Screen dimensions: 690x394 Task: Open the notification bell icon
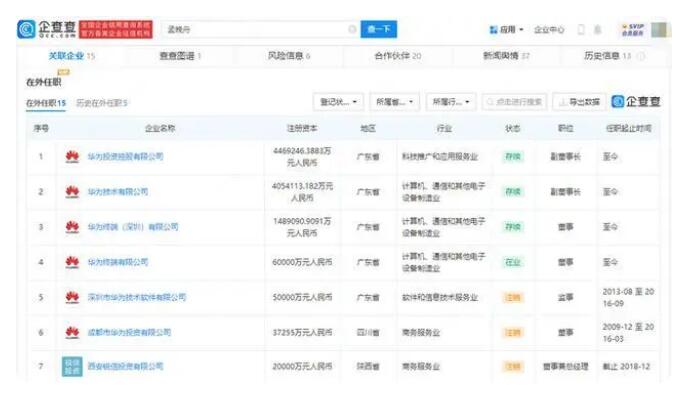coord(597,29)
